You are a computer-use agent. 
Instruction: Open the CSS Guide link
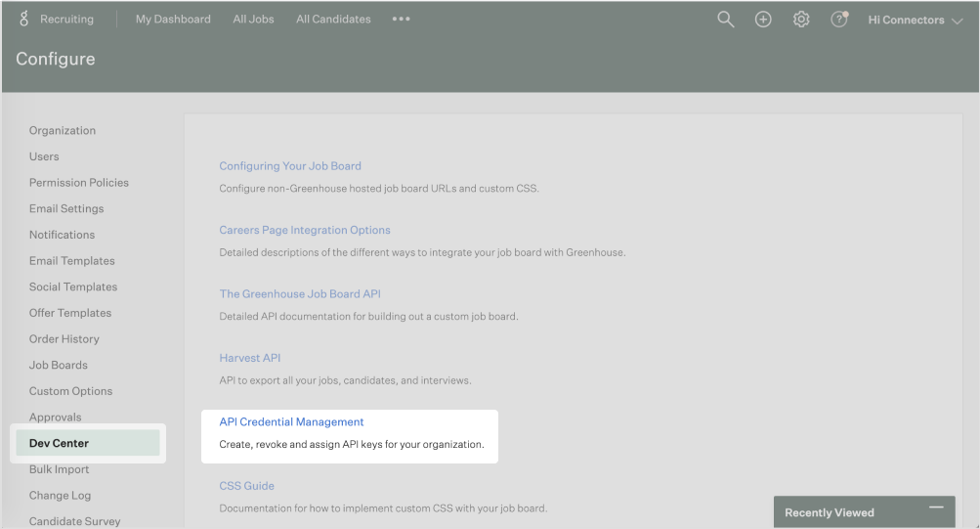tap(246, 486)
